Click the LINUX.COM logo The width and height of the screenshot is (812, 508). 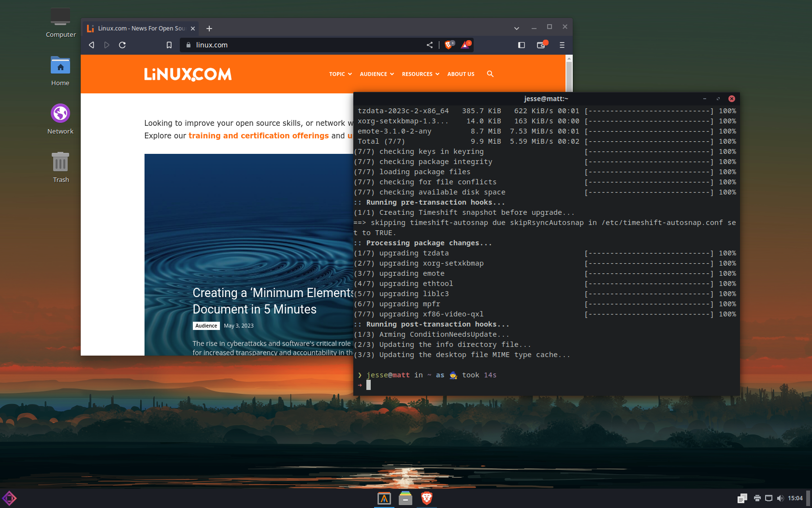point(188,74)
